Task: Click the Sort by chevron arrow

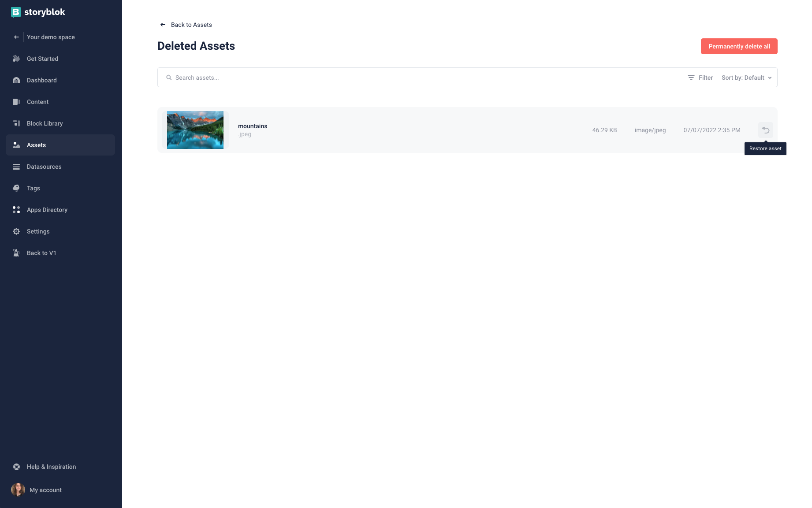Action: [770, 78]
